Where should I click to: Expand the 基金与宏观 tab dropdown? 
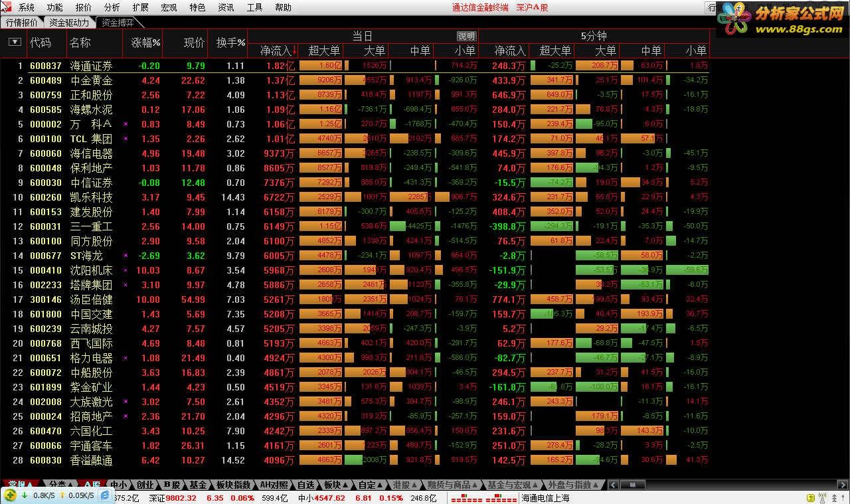point(512,485)
